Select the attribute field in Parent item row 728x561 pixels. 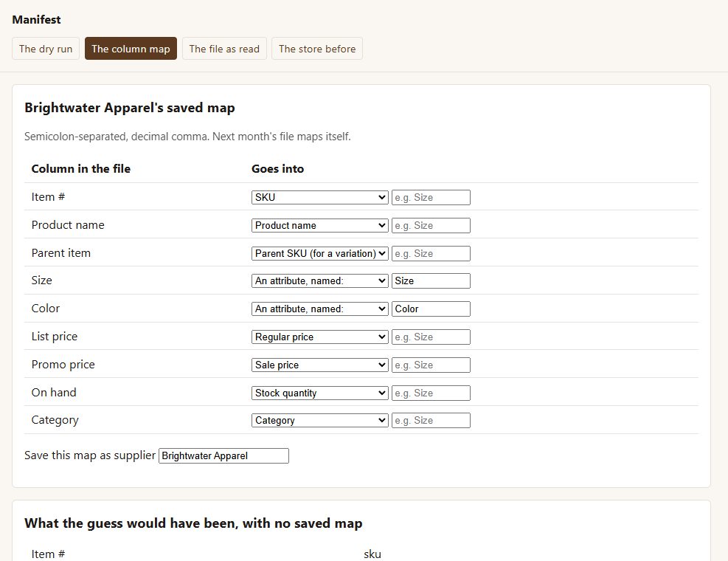[x=431, y=253]
